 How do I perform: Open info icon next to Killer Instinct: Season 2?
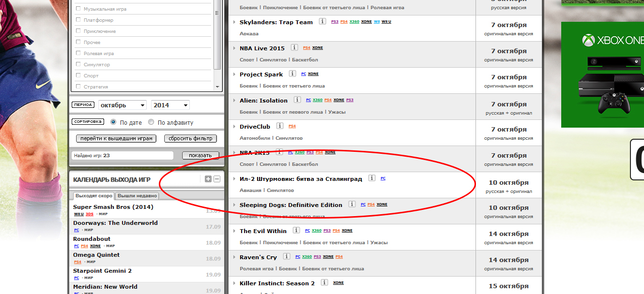tap(324, 283)
